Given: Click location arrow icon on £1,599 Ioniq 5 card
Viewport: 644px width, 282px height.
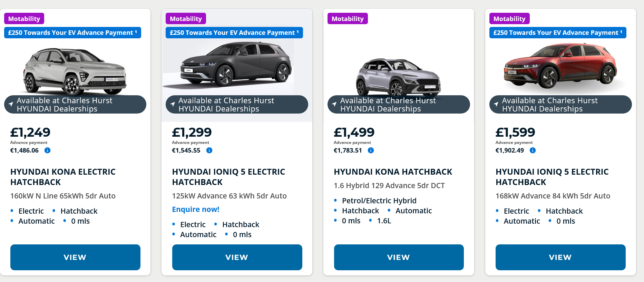Looking at the screenshot, I should (x=496, y=104).
